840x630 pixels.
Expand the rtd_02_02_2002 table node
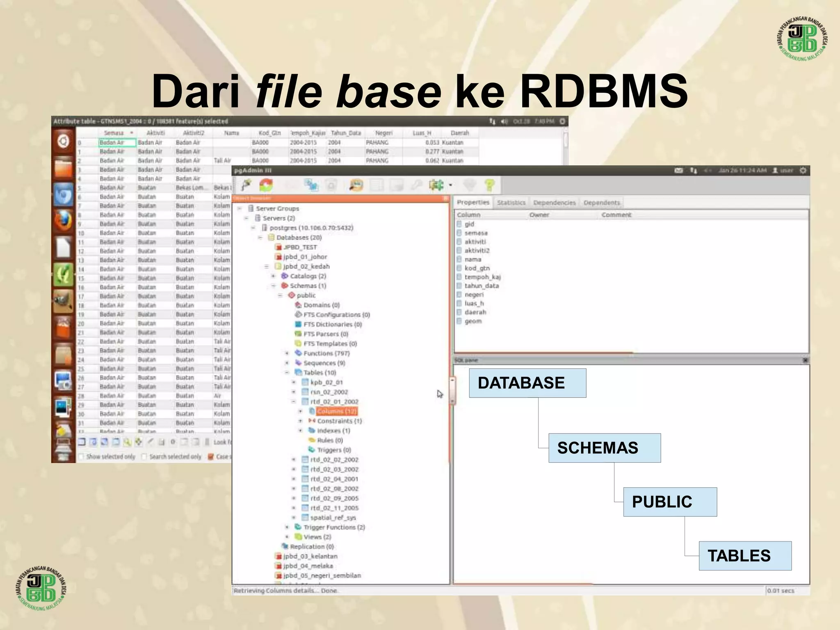294,460
